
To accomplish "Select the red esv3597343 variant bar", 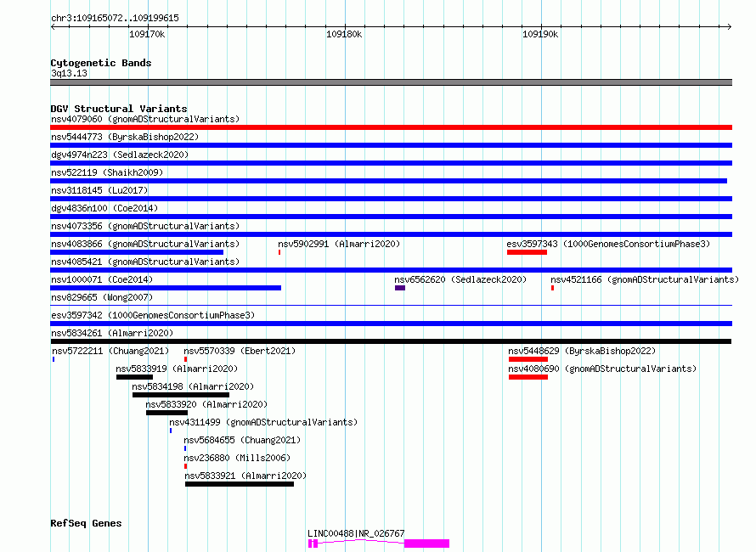I will [527, 252].
